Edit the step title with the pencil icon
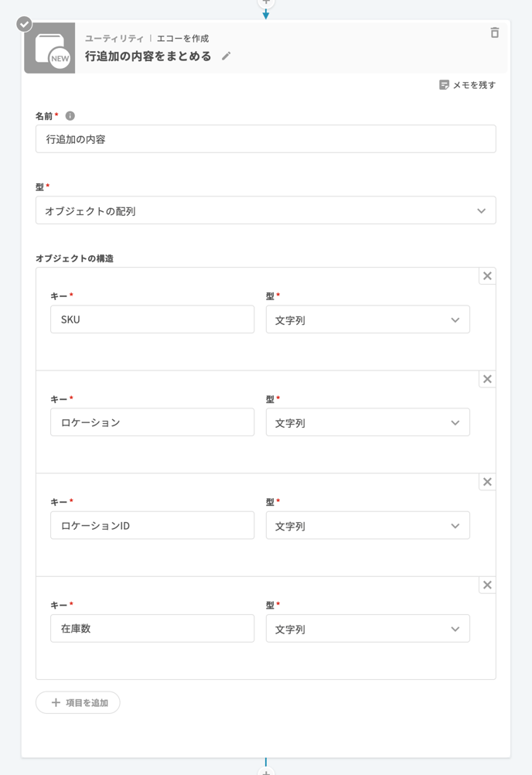The image size is (532, 775). [x=226, y=56]
